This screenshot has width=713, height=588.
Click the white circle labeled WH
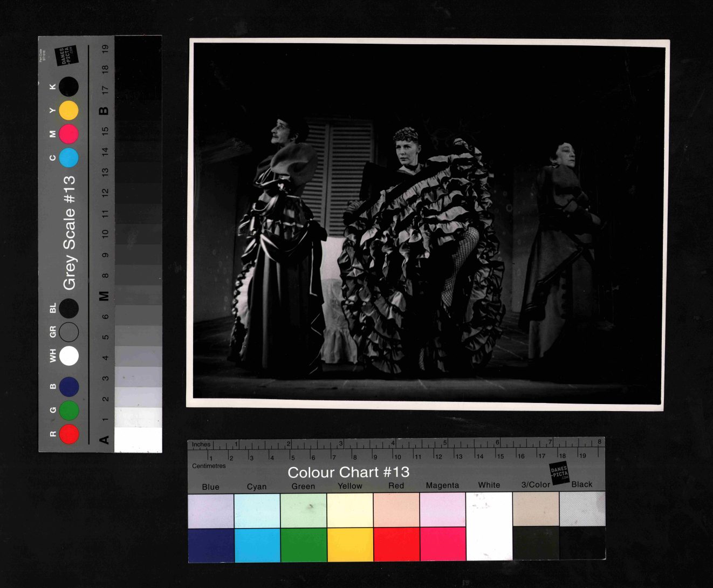click(68, 356)
